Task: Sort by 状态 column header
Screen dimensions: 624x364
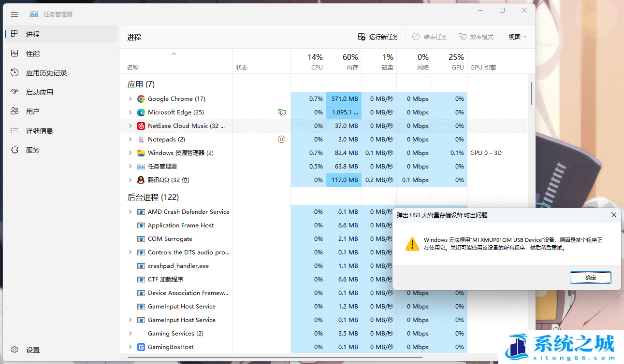Action: (261, 61)
